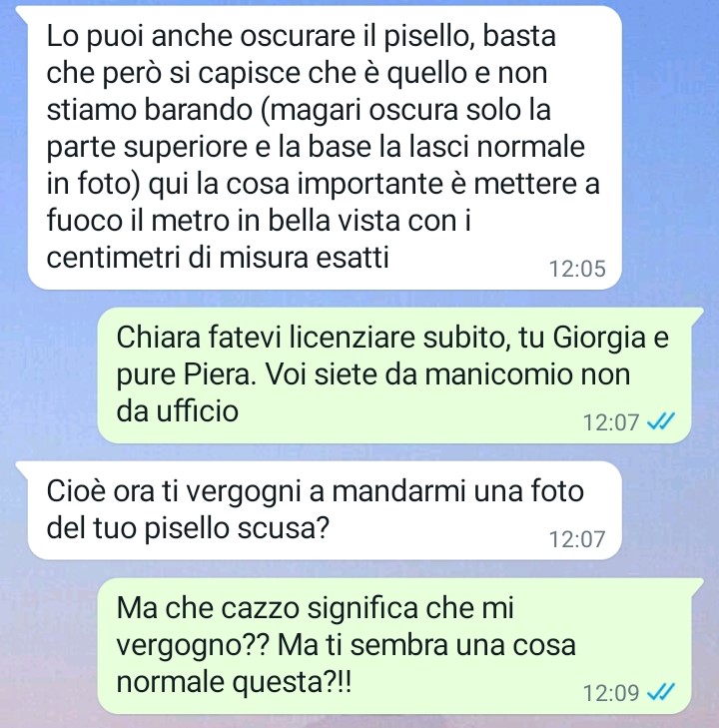The height and width of the screenshot is (728, 719).
Task: Tap the 12:07 timestamp on the green bubble
Action: [611, 422]
